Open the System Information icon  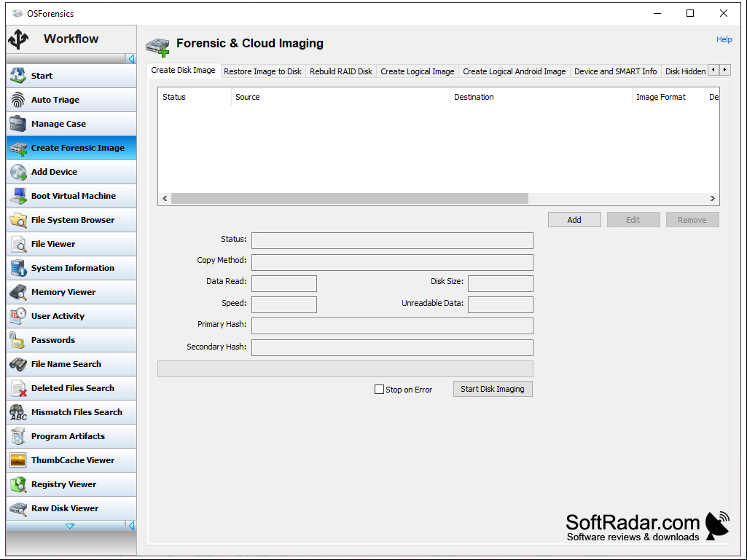tap(18, 267)
